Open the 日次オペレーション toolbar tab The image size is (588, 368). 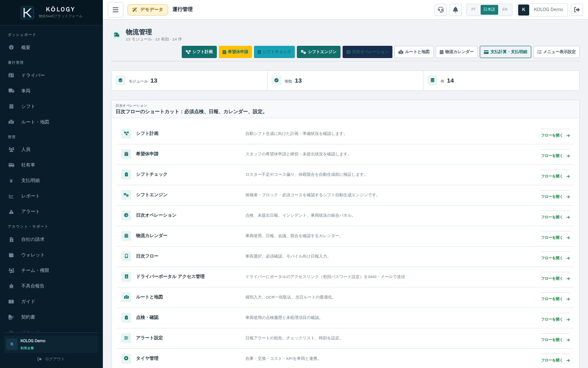coord(367,52)
